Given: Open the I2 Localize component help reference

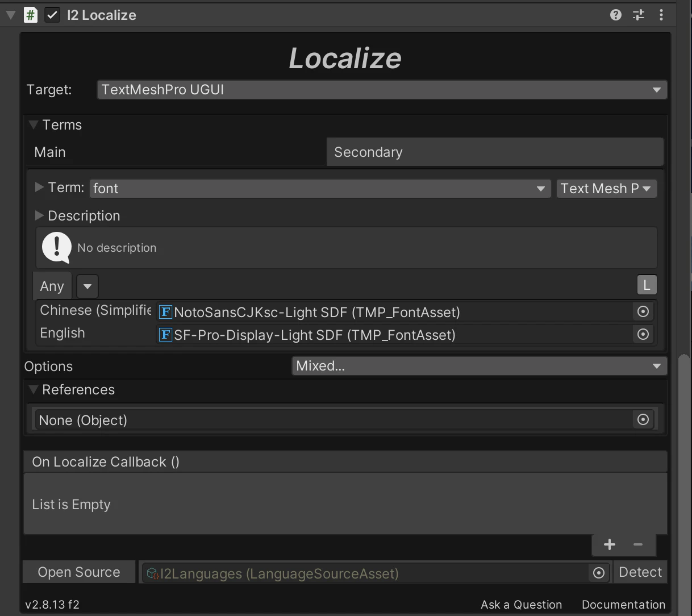Looking at the screenshot, I should pos(616,15).
